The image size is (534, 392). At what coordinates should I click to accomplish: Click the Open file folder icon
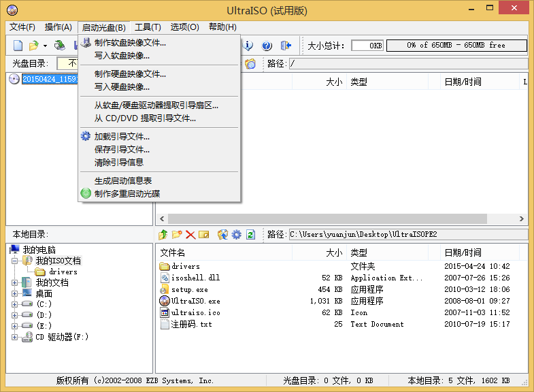[34, 46]
